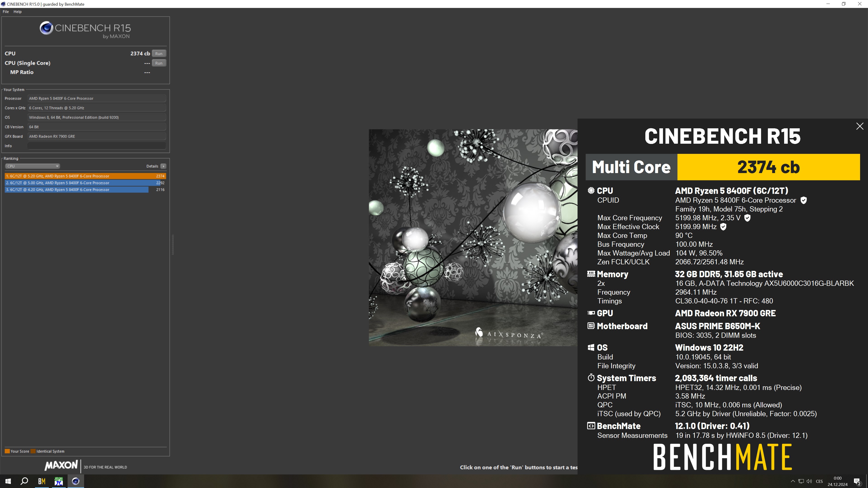Click the MAXON logo

[61, 465]
